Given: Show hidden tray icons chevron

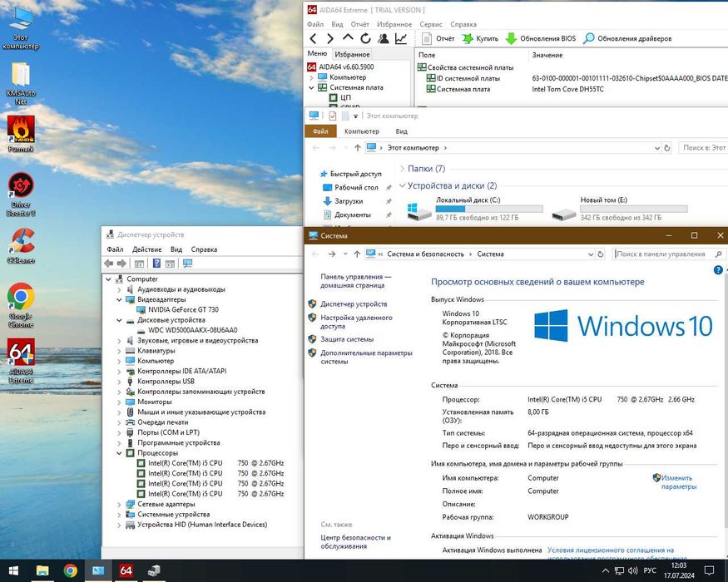Looking at the screenshot, I should 606,570.
